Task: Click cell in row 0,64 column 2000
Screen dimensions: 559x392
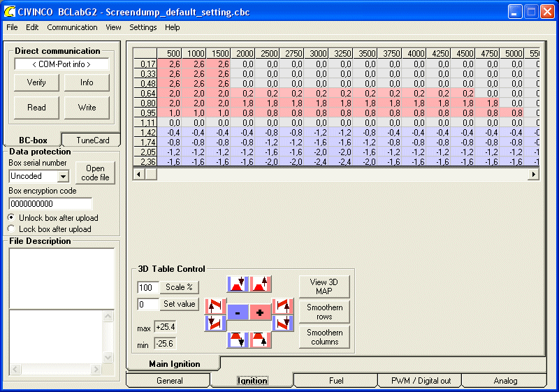Action: [243, 94]
